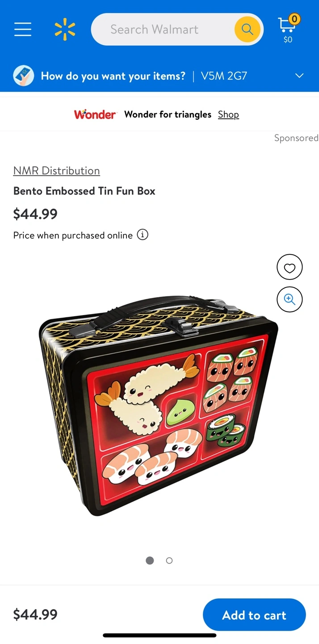Add item to favorites with heart icon
Viewport: 319px width, 644px height.
point(290,267)
